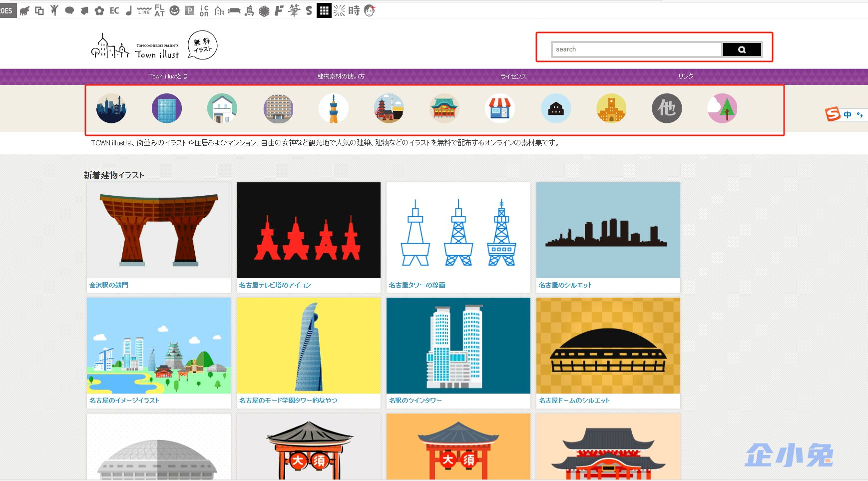This screenshot has height=481, width=868.
Task: Click the 鳥 kanji icon in top toolbar
Action: (249, 10)
